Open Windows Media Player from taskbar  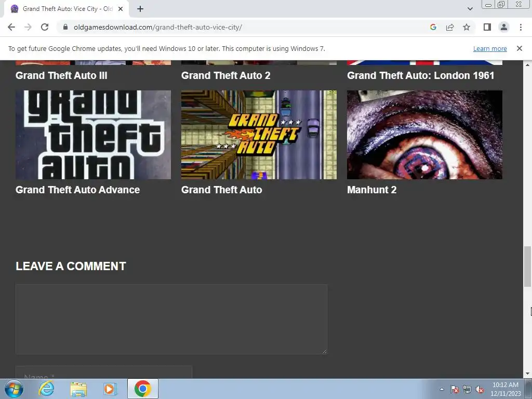pyautogui.click(x=110, y=389)
